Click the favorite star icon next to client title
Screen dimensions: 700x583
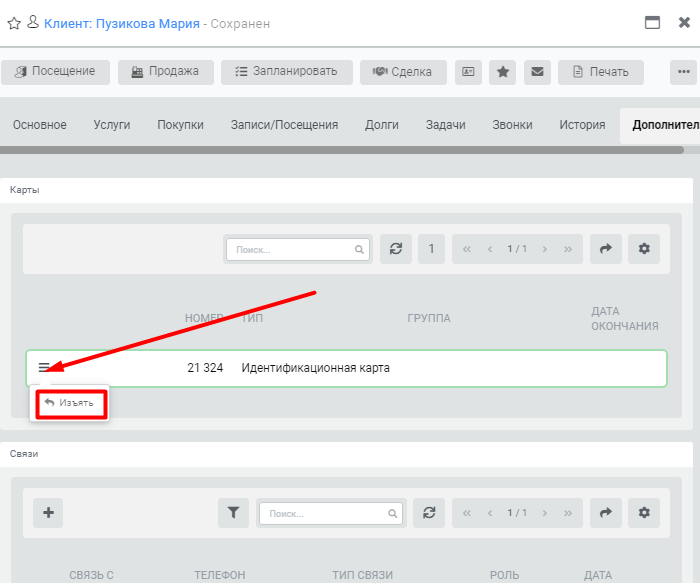14,23
